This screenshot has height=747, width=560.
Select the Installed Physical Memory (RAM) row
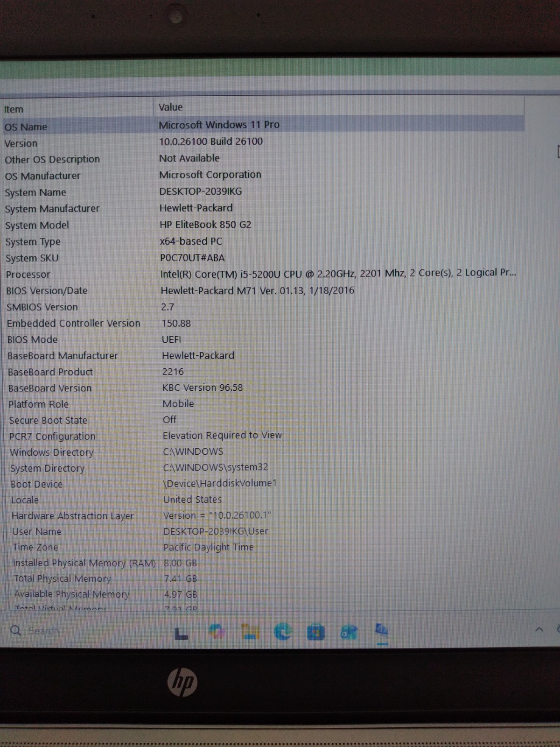pyautogui.click(x=262, y=563)
